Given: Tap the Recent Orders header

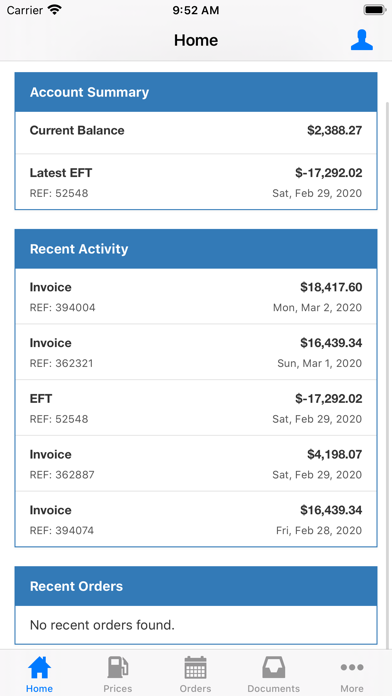Looking at the screenshot, I should pos(196,586).
